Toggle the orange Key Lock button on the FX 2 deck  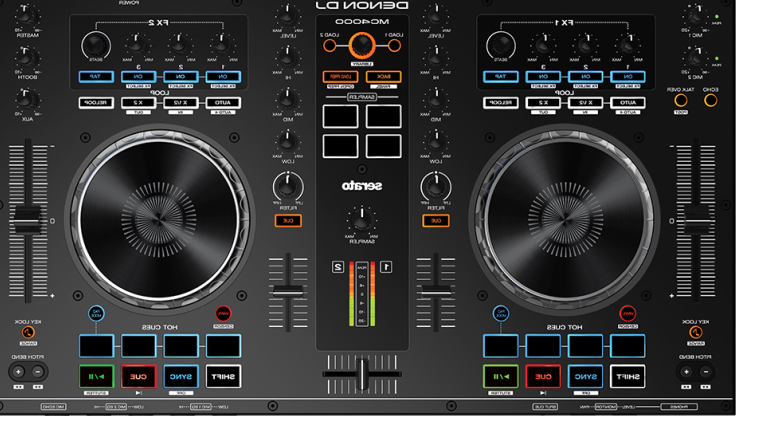[28, 332]
